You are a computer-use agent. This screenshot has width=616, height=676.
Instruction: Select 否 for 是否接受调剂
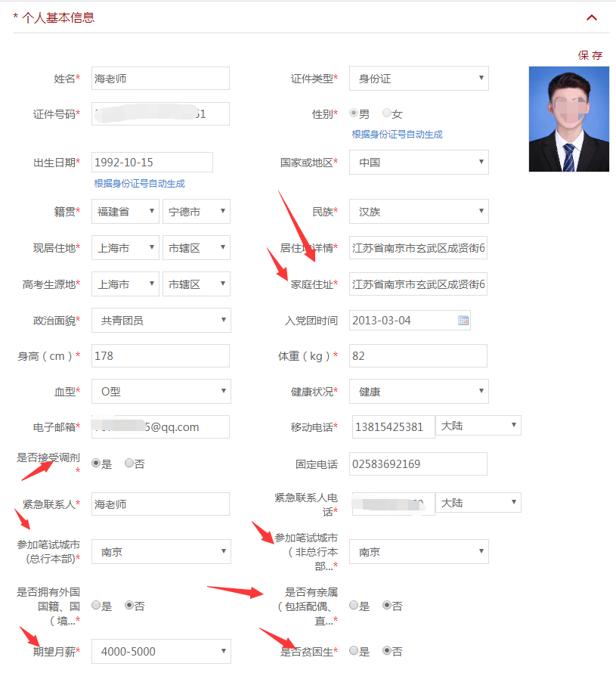(x=129, y=463)
